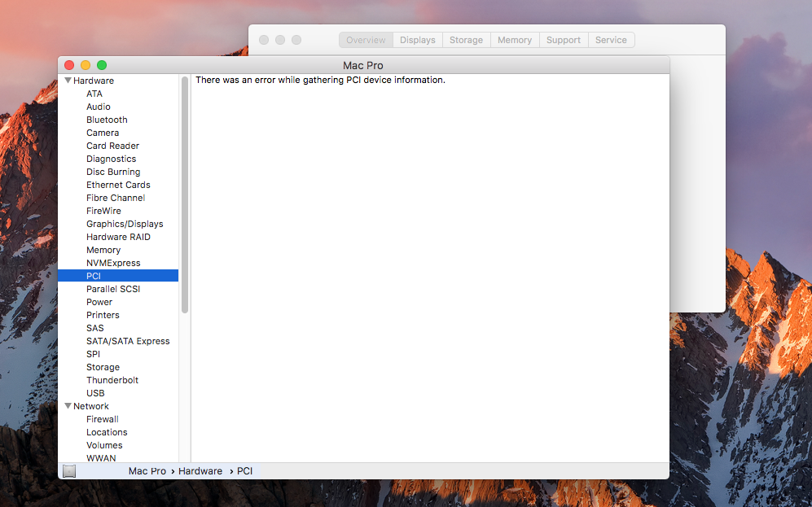The width and height of the screenshot is (812, 507).
Task: Select Firewall under Network
Action: (103, 419)
